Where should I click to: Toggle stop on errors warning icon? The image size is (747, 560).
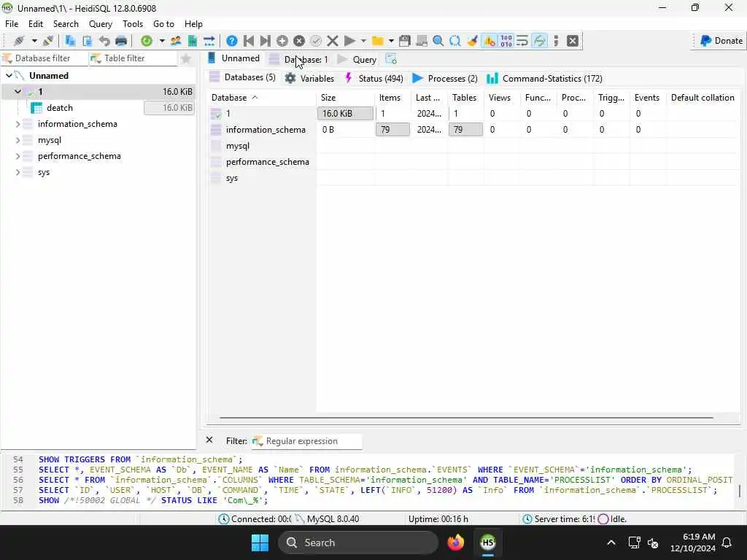pos(489,41)
